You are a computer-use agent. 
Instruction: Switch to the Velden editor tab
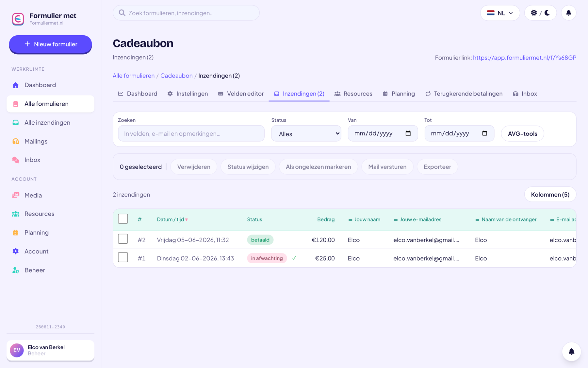(241, 94)
